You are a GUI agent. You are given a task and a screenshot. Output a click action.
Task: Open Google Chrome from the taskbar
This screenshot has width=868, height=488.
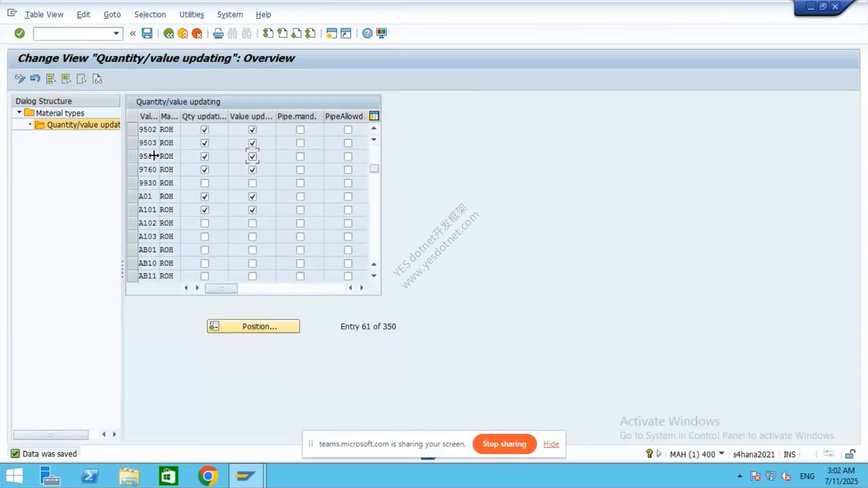208,476
